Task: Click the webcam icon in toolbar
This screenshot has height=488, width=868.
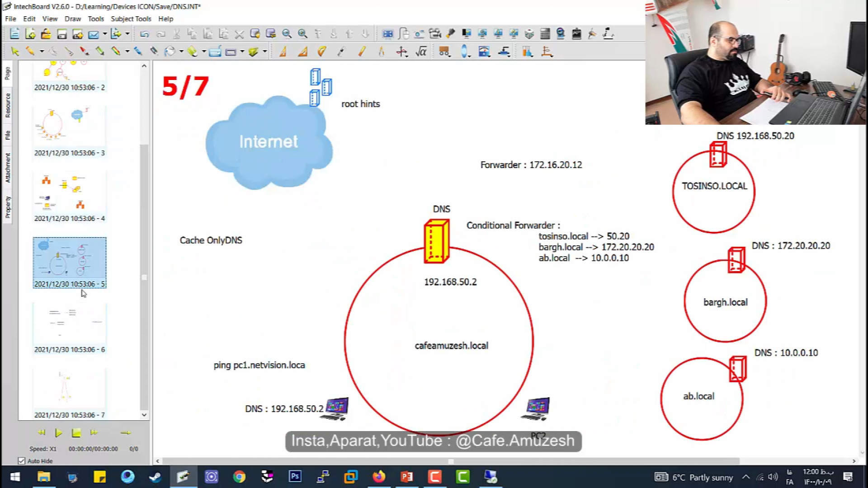Action: (561, 34)
